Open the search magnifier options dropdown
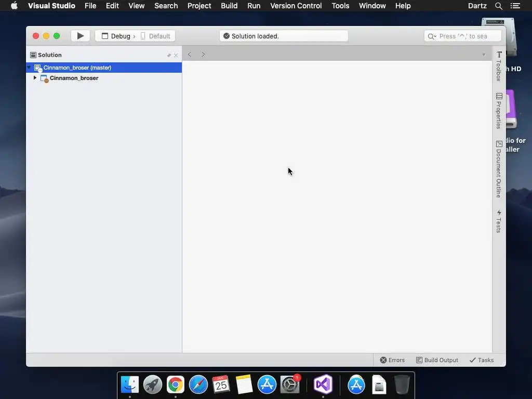Viewport: 532px width, 399px height. click(432, 36)
